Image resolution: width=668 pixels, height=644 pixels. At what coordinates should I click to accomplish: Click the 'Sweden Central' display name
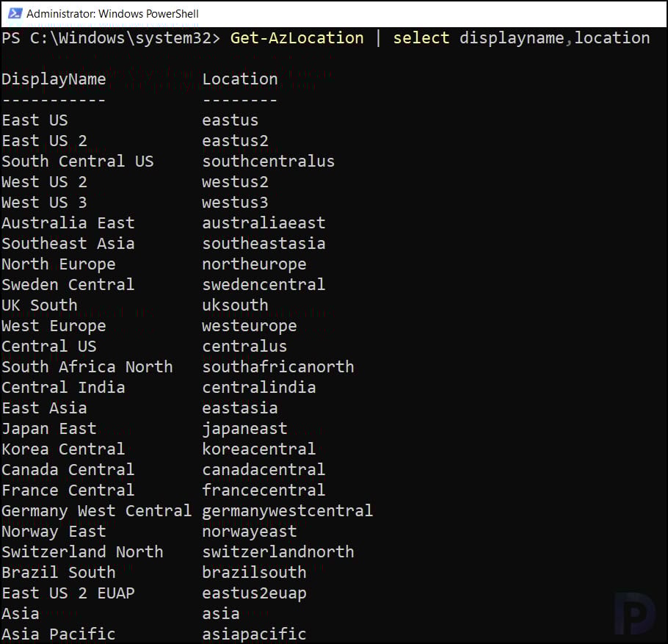coord(68,285)
